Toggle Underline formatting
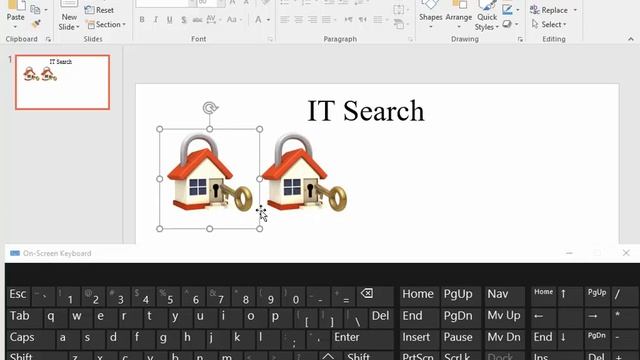 tap(169, 20)
